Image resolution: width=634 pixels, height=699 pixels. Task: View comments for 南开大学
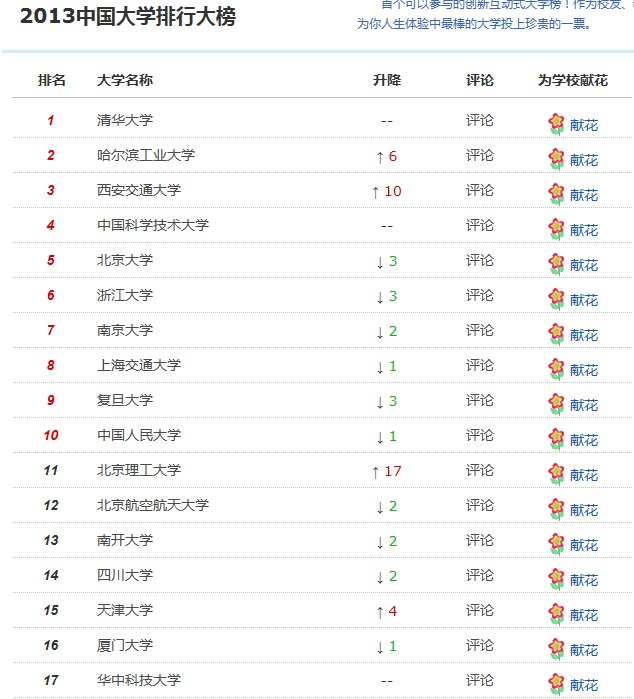pyautogui.click(x=480, y=540)
